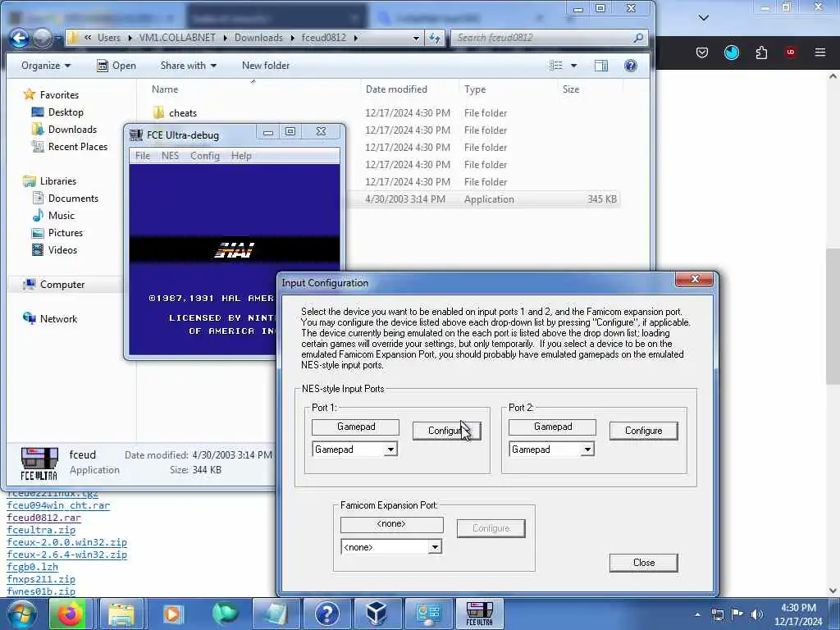Click taskbar help question mark icon
Viewport: 840px width, 630px height.
[x=326, y=614]
